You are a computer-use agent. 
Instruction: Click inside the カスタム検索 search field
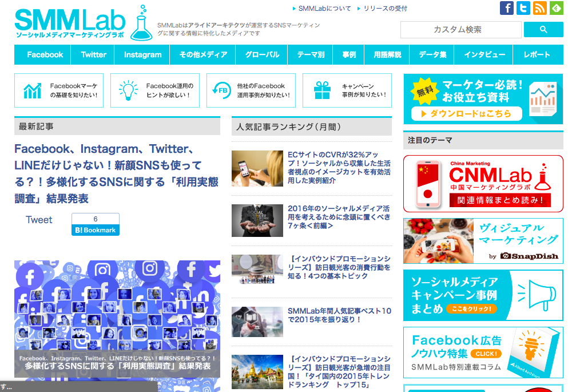pyautogui.click(x=460, y=30)
